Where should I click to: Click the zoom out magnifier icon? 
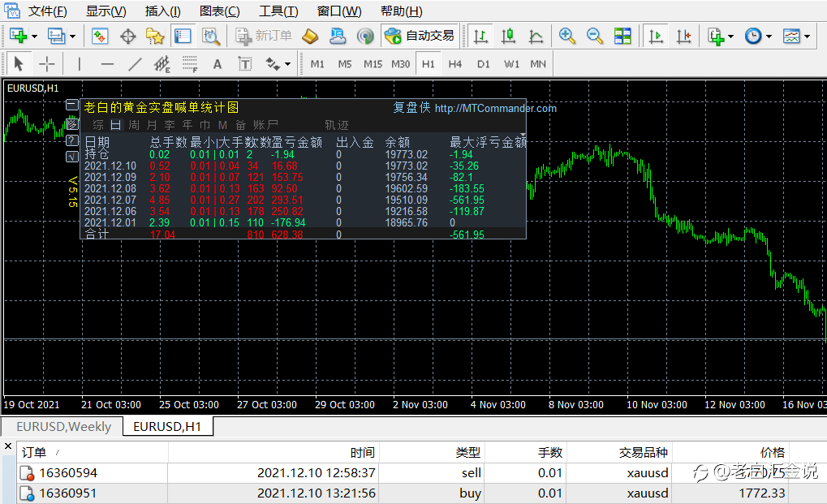click(x=595, y=36)
